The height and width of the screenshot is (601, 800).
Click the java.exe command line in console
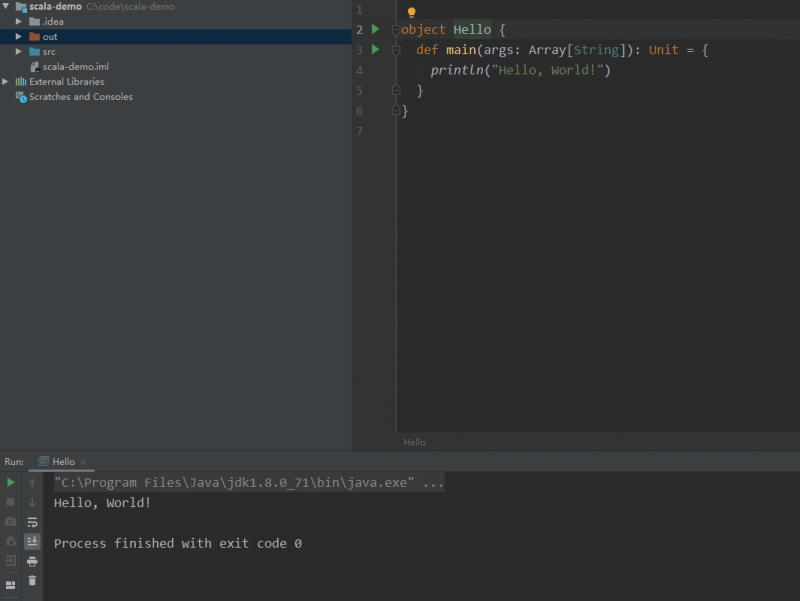point(249,483)
